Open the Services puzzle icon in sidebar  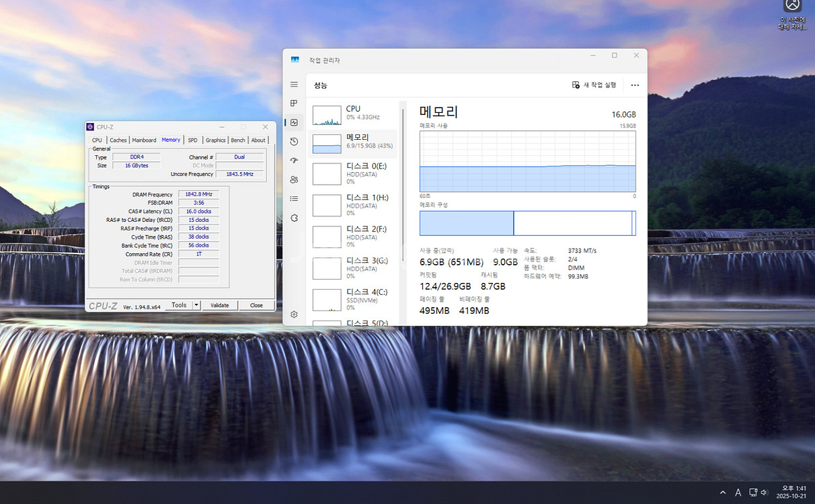(294, 218)
